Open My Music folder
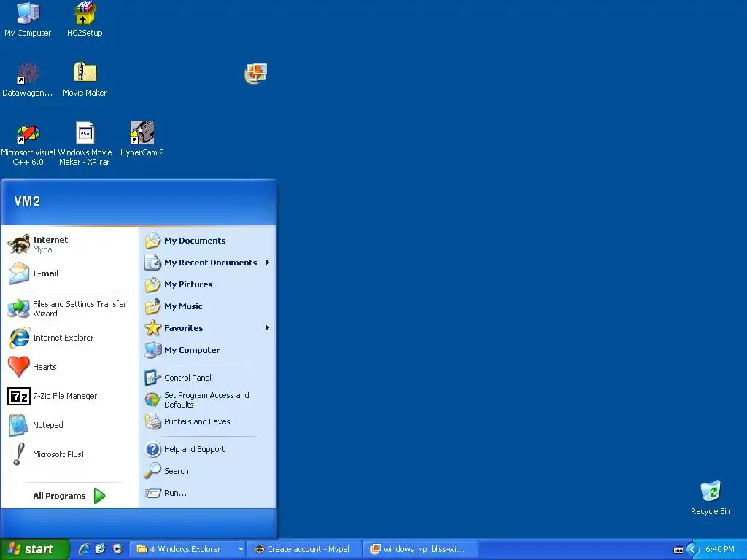The height and width of the screenshot is (560, 747). [208, 306]
